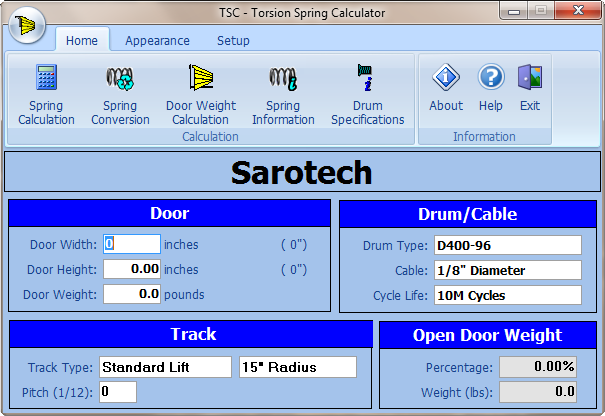Expand the 15" Radius dropdown

297,367
